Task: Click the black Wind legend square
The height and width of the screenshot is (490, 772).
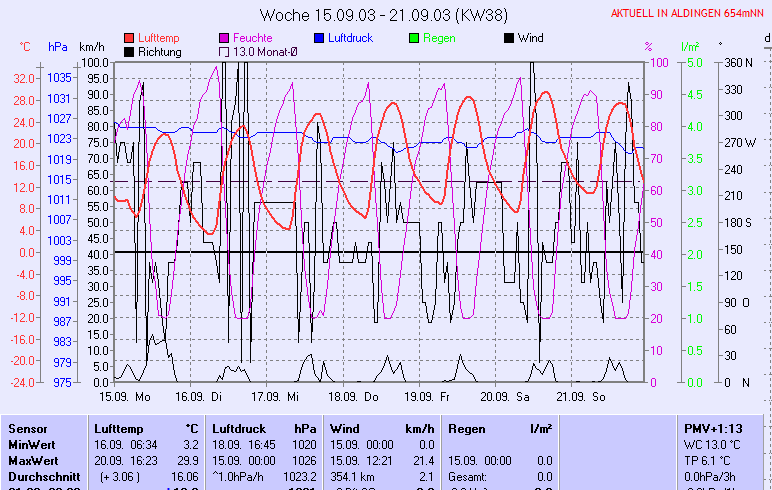Action: point(509,38)
